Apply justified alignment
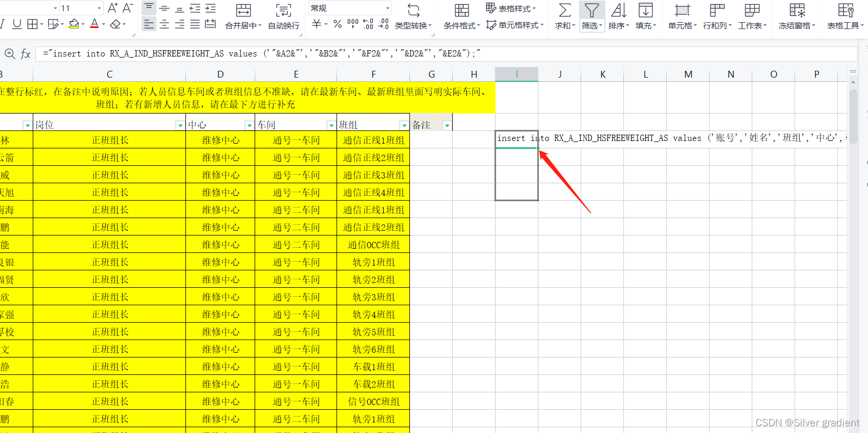The width and height of the screenshot is (868, 433). [x=195, y=24]
